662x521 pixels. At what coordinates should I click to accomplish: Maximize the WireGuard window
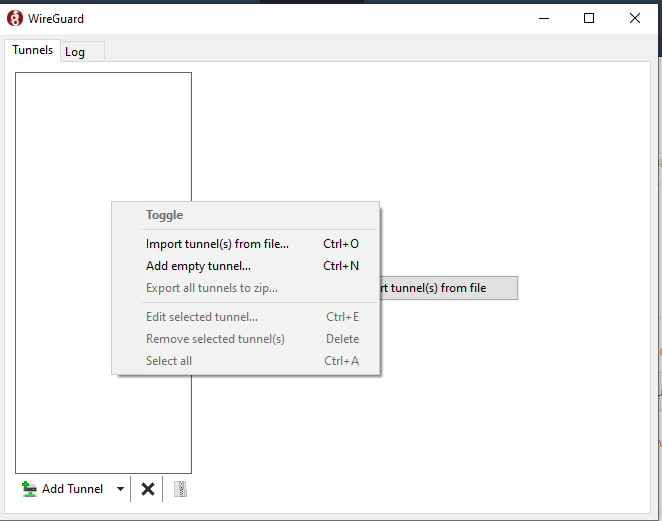[x=589, y=18]
